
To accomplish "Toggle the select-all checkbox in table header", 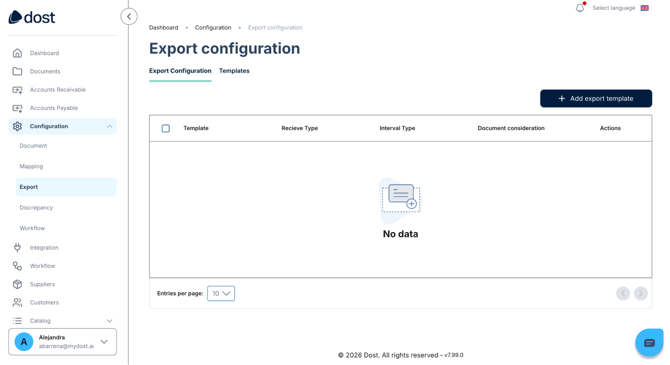I will [166, 128].
